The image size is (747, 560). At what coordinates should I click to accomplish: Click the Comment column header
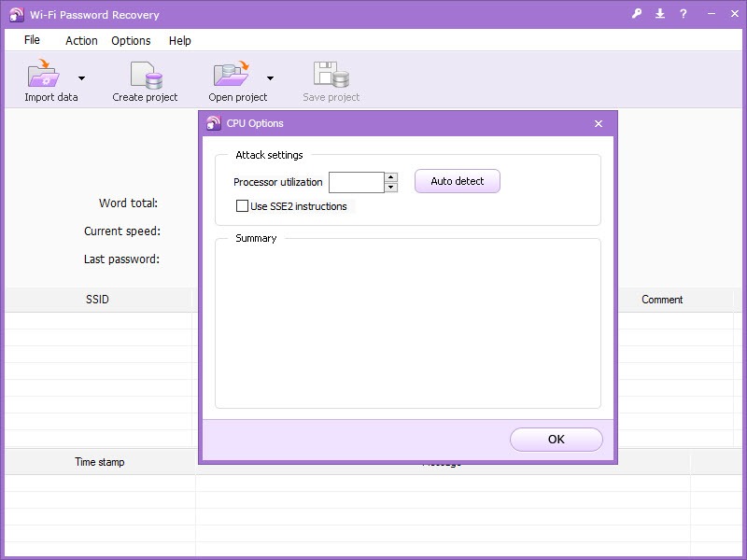(x=662, y=300)
